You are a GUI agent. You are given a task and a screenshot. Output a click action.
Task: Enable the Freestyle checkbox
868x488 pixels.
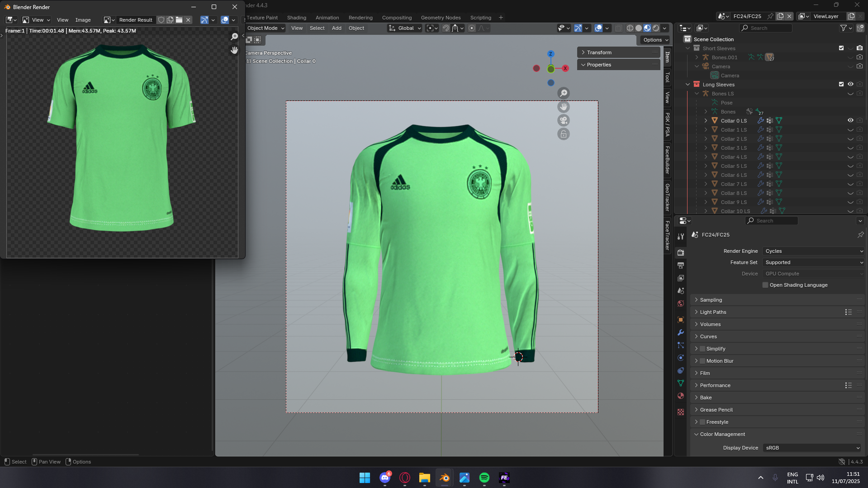(x=702, y=422)
